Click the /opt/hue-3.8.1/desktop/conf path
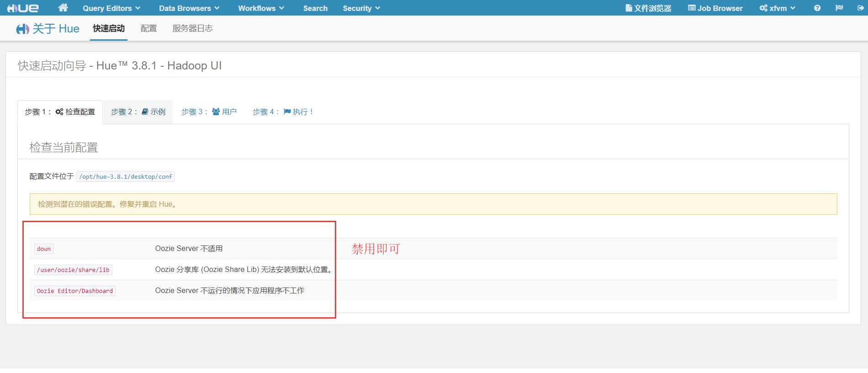868x373 pixels. point(126,176)
